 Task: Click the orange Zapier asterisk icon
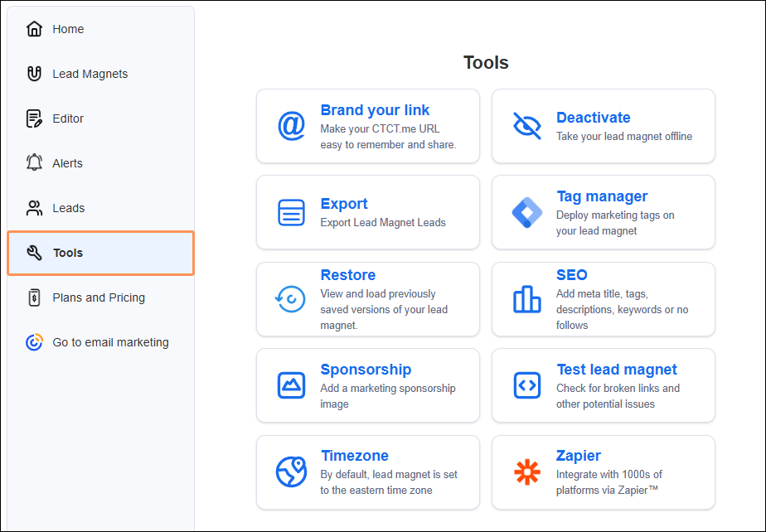tap(526, 472)
